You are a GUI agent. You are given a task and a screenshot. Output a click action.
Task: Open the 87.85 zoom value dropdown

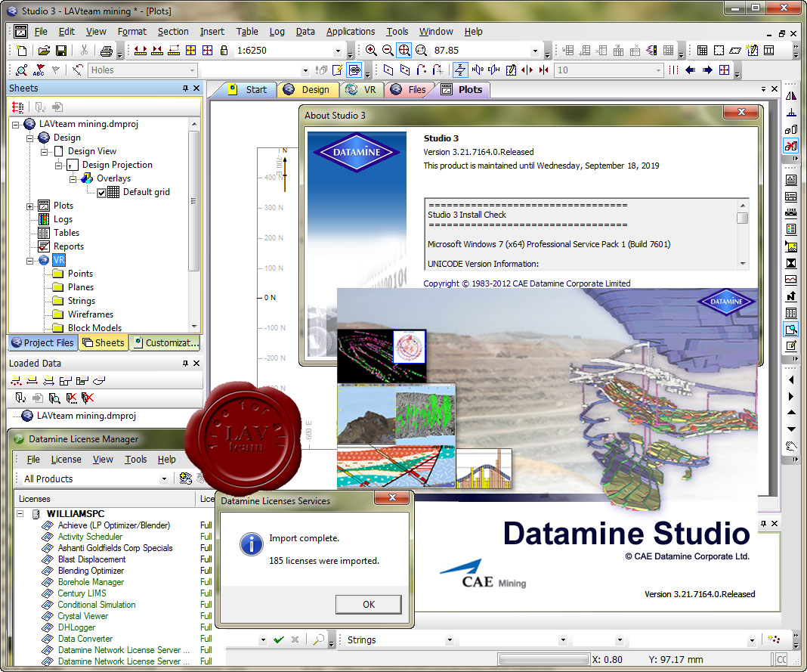[x=535, y=51]
